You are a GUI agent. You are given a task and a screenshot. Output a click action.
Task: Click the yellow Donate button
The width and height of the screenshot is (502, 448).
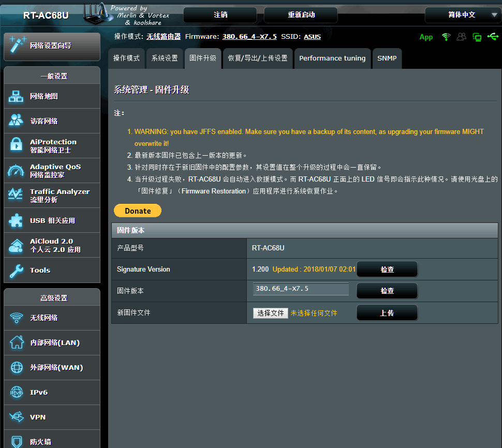[138, 211]
